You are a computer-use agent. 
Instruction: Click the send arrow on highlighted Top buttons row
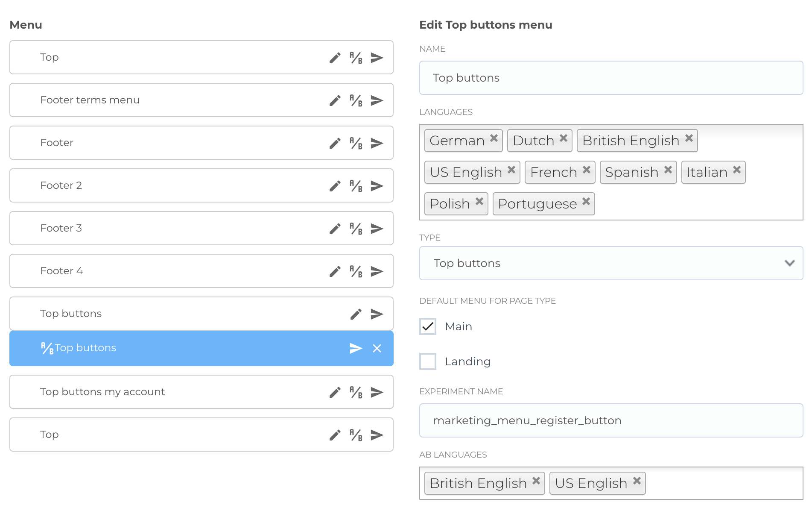tap(356, 348)
